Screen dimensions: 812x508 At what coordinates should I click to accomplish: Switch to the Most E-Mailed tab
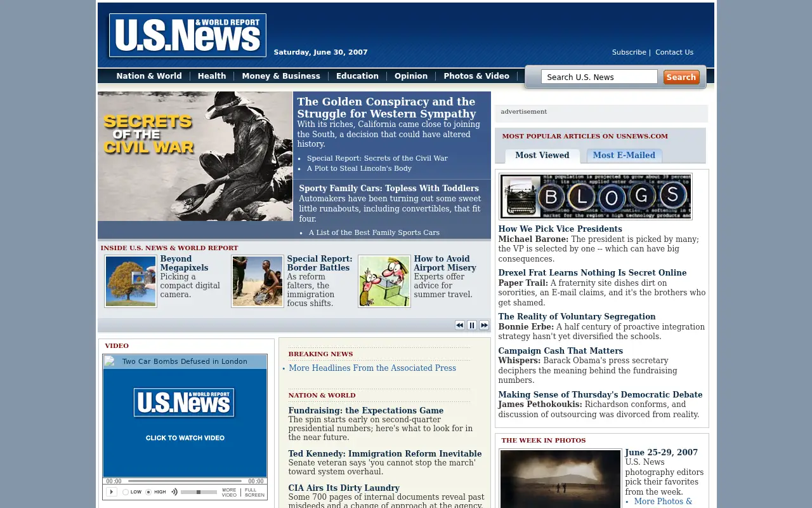(624, 156)
